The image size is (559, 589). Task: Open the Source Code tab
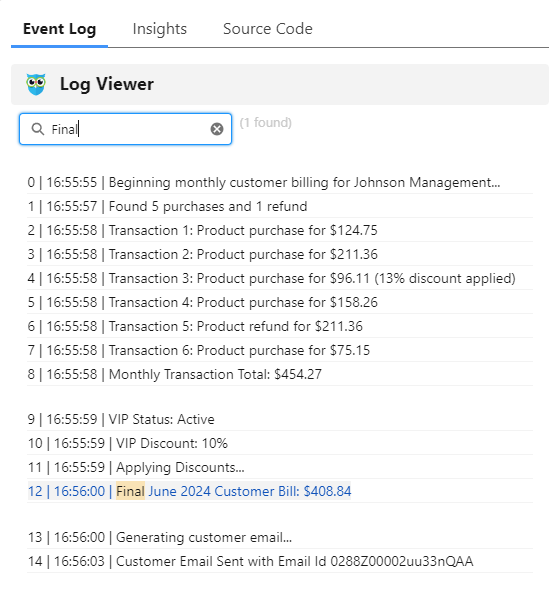267,29
